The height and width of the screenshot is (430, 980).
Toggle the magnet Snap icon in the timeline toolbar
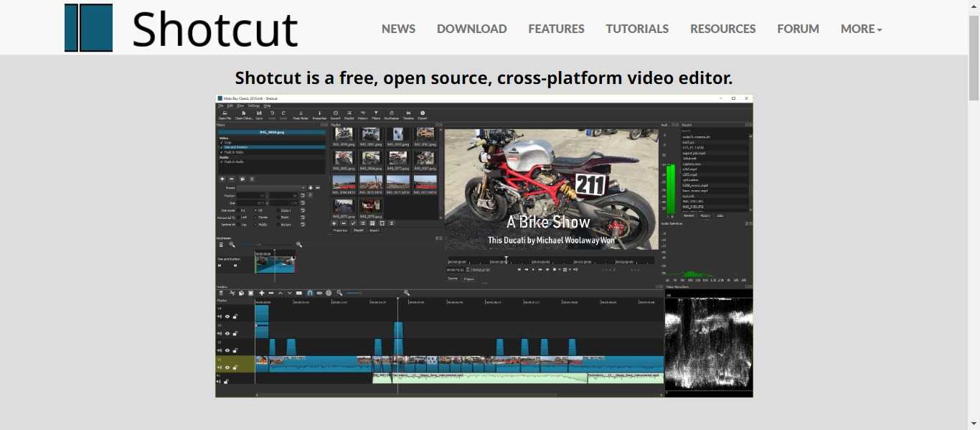309,293
